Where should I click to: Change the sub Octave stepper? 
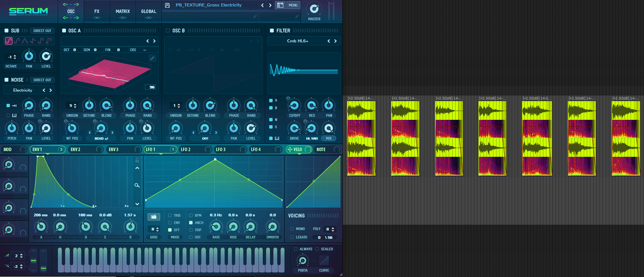pyautogui.click(x=15, y=57)
